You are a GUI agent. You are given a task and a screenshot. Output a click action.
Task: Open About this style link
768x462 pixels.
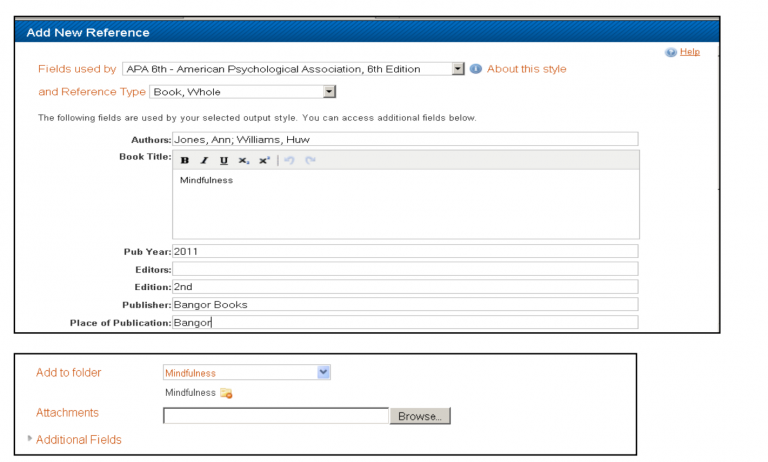click(x=527, y=69)
